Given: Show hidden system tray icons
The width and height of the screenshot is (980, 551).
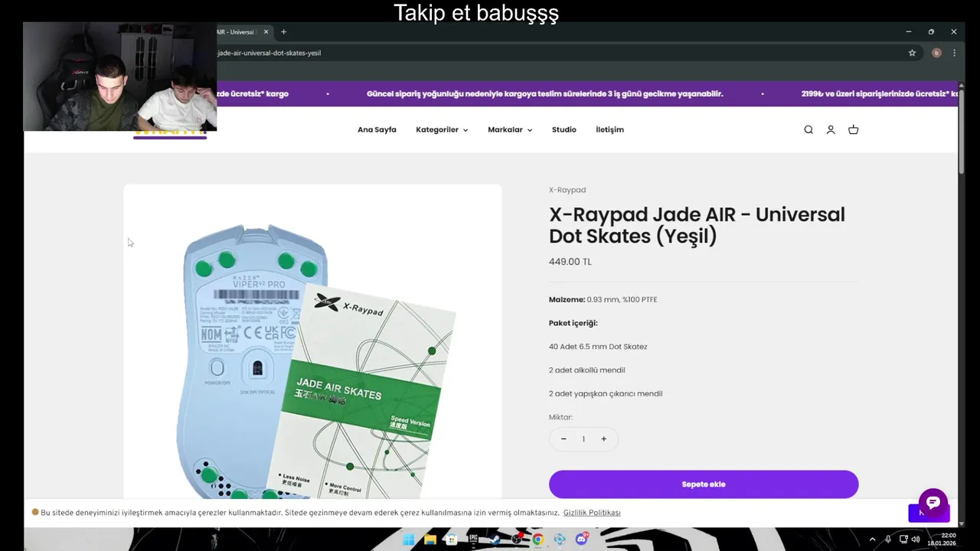Looking at the screenshot, I should click(872, 540).
